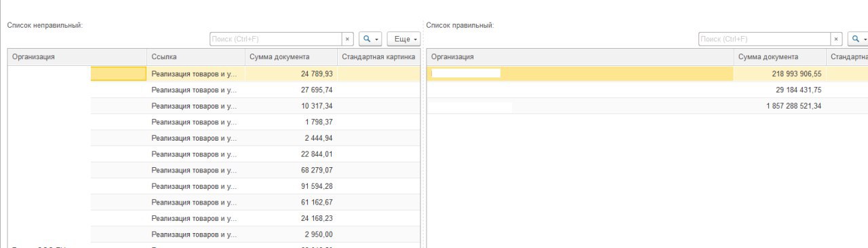868x248 pixels.
Task: Sort left list by Организация column header
Action: (77, 57)
